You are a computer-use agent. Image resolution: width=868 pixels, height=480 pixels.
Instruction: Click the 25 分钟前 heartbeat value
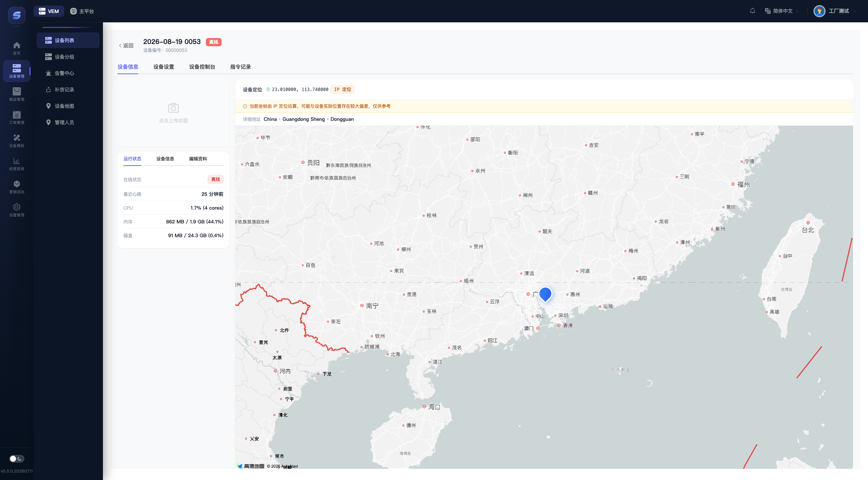212,194
